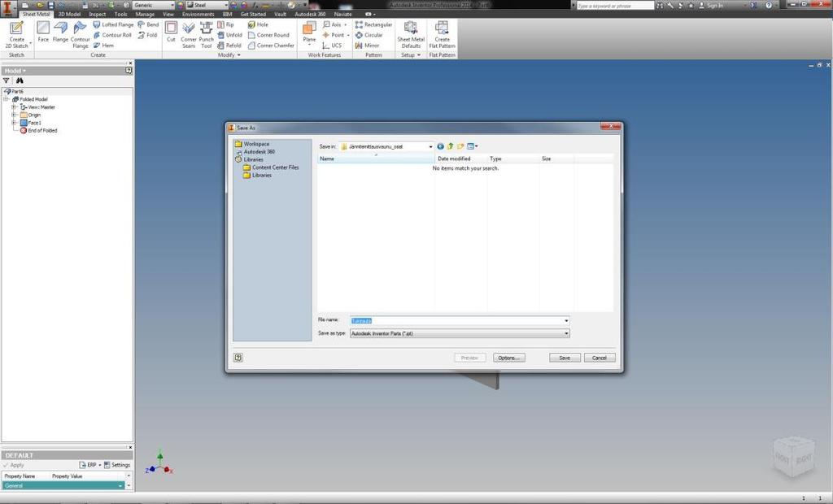Select the Circular pattern tool
Image resolution: width=833 pixels, height=504 pixels.
369,35
